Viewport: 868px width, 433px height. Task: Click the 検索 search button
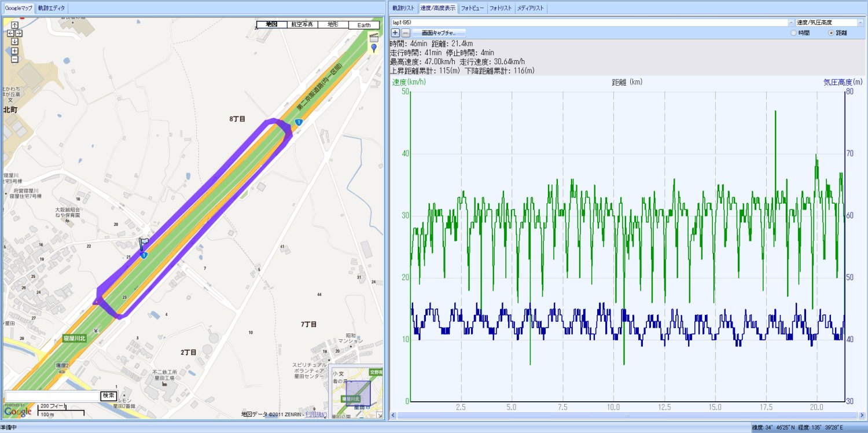point(108,395)
